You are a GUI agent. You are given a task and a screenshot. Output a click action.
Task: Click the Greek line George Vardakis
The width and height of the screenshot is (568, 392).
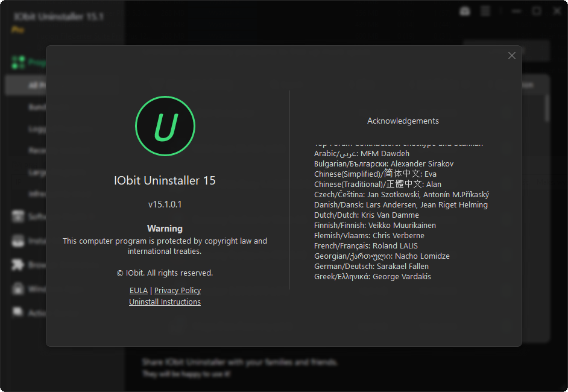click(373, 276)
